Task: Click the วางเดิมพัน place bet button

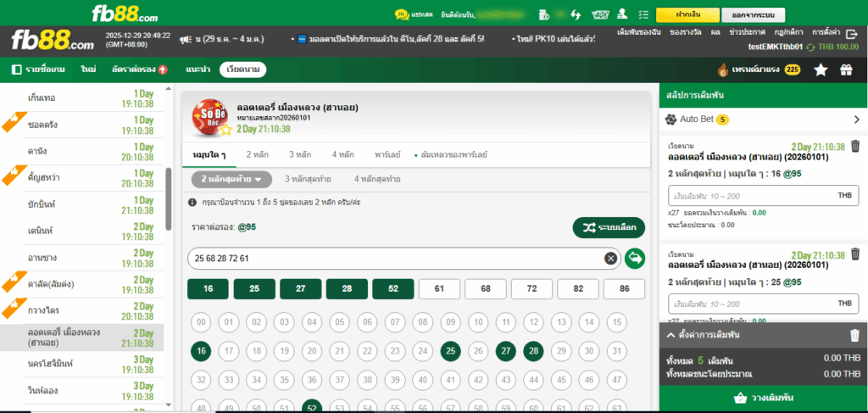Action: click(764, 398)
